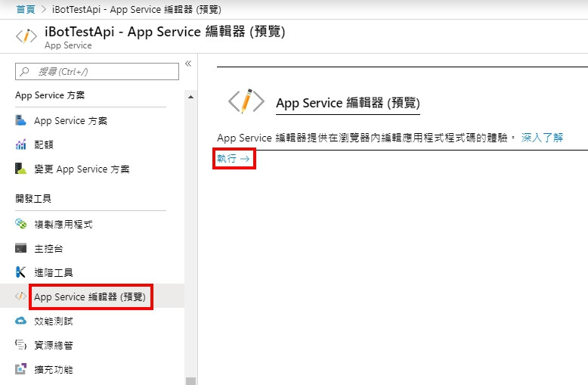Click the iBotTestApi breadcrumb item
Screen dimensions: 588x385
click(x=137, y=9)
